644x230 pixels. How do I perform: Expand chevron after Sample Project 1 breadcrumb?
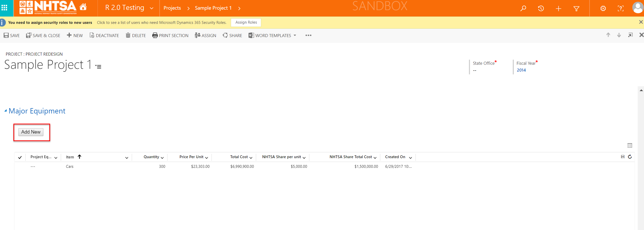239,8
